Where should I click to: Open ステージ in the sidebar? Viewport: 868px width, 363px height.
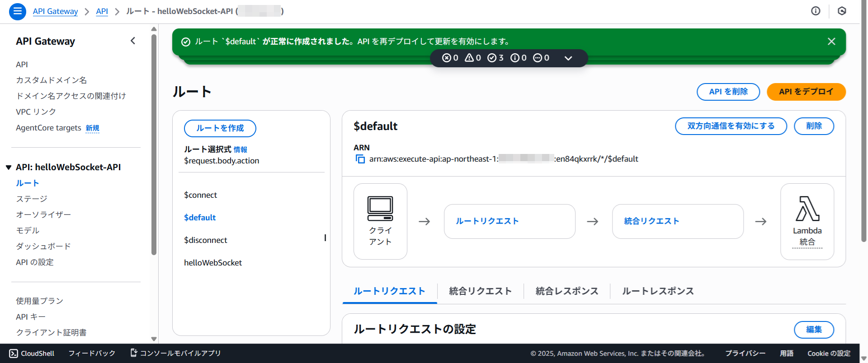click(x=32, y=199)
